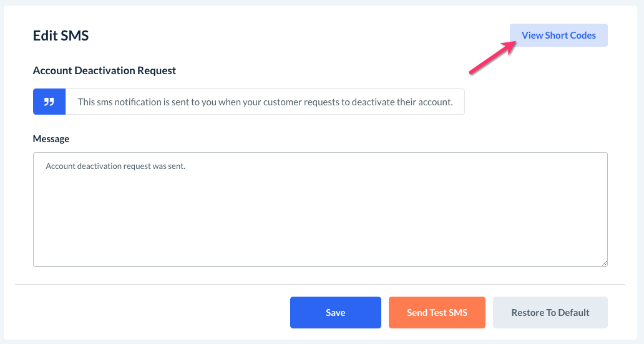Image resolution: width=644 pixels, height=344 pixels.
Task: Place cursor after "sent." in message text
Action: [186, 166]
